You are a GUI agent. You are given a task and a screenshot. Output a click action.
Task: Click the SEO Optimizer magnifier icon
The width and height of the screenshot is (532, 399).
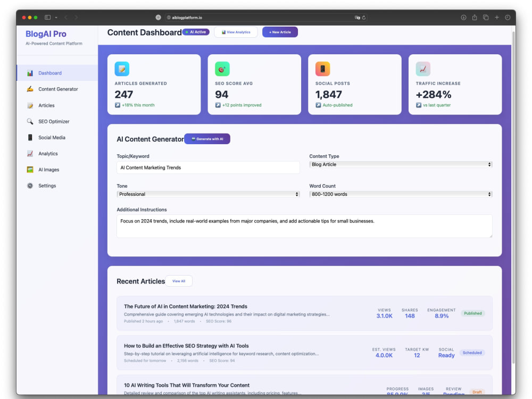coord(30,121)
